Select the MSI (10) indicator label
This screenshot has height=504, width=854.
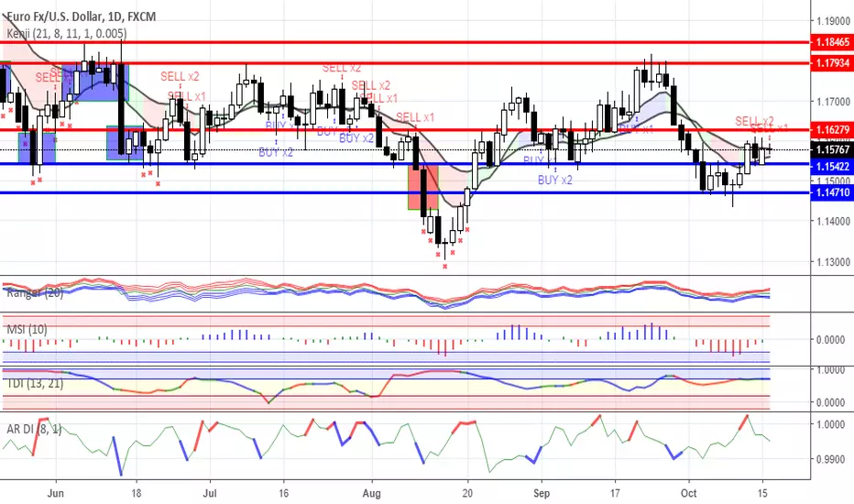coord(27,329)
